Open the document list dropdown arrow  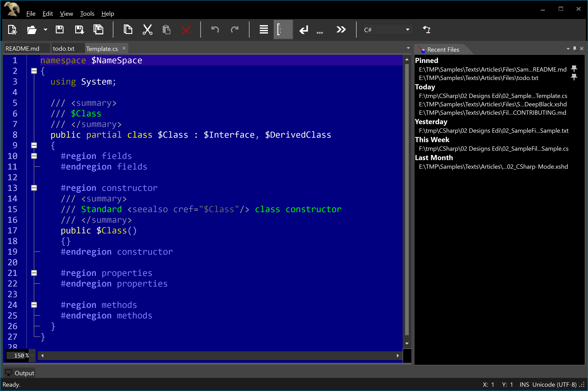(408, 48)
